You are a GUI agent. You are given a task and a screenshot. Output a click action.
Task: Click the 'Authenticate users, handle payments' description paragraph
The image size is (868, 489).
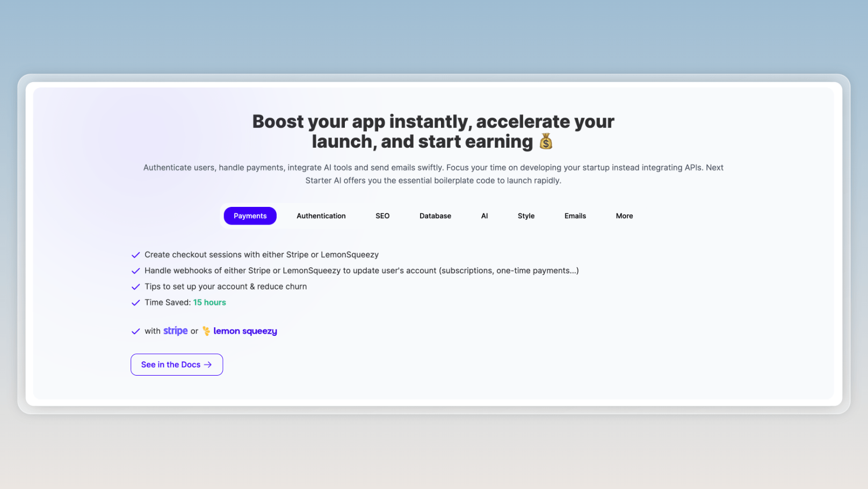[433, 174]
